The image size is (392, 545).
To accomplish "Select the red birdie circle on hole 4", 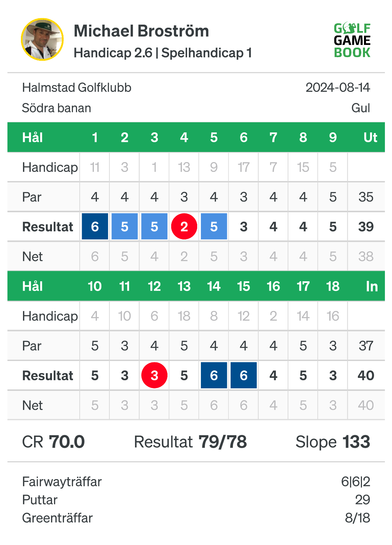I will (x=184, y=227).
